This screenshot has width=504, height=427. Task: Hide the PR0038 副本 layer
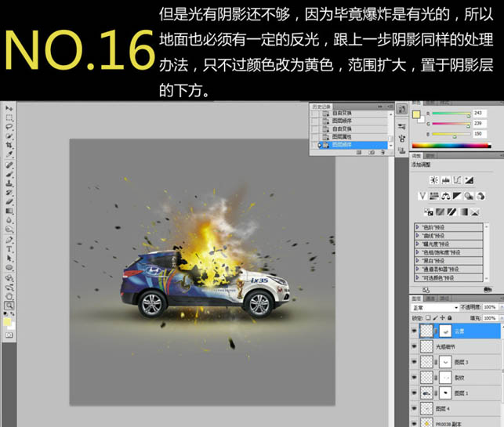[415, 423]
